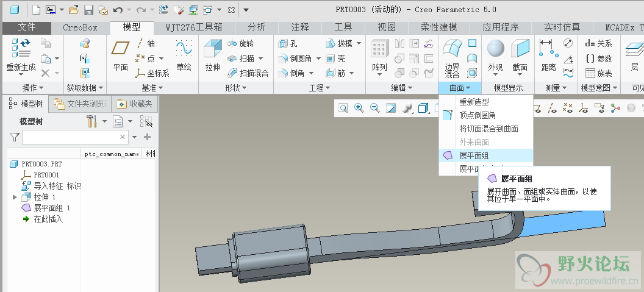Toggle coordinate system display in graphics toolbar
Image resolution: width=644 pixels, height=292 pixels.
pos(583,108)
